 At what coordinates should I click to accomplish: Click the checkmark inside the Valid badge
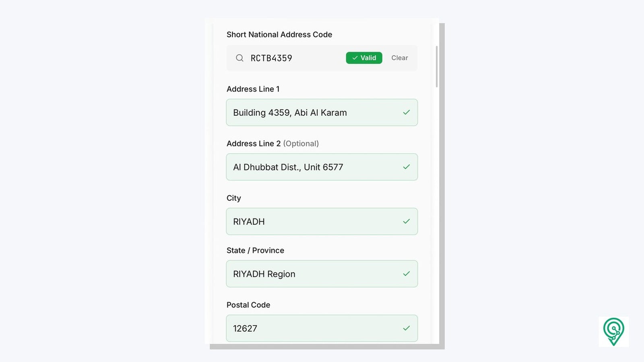coord(355,58)
